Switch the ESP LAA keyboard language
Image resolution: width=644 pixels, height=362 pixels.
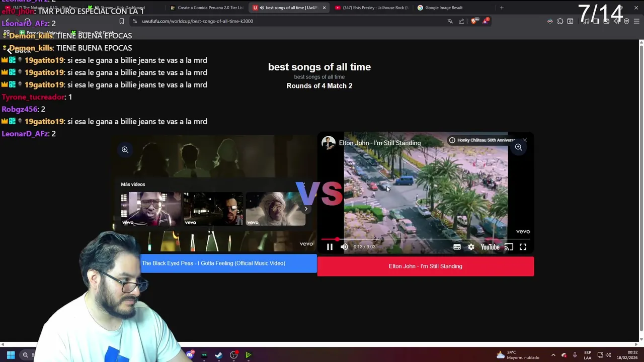[588, 355]
